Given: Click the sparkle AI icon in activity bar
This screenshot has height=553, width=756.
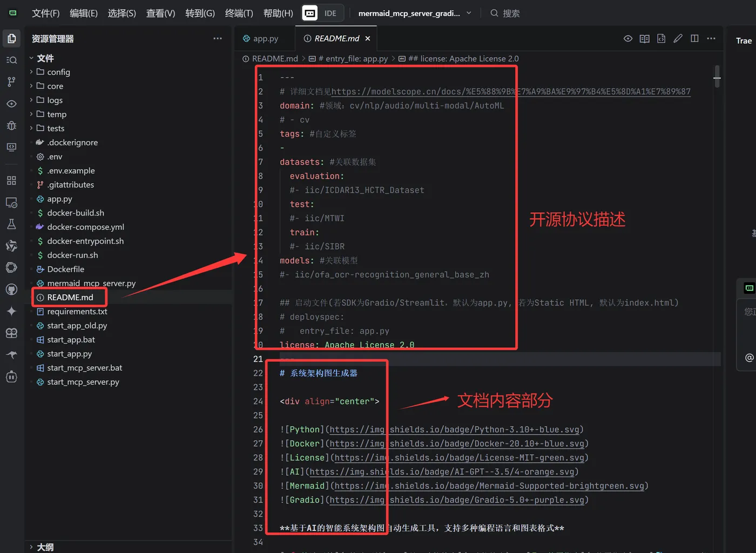Looking at the screenshot, I should (11, 311).
